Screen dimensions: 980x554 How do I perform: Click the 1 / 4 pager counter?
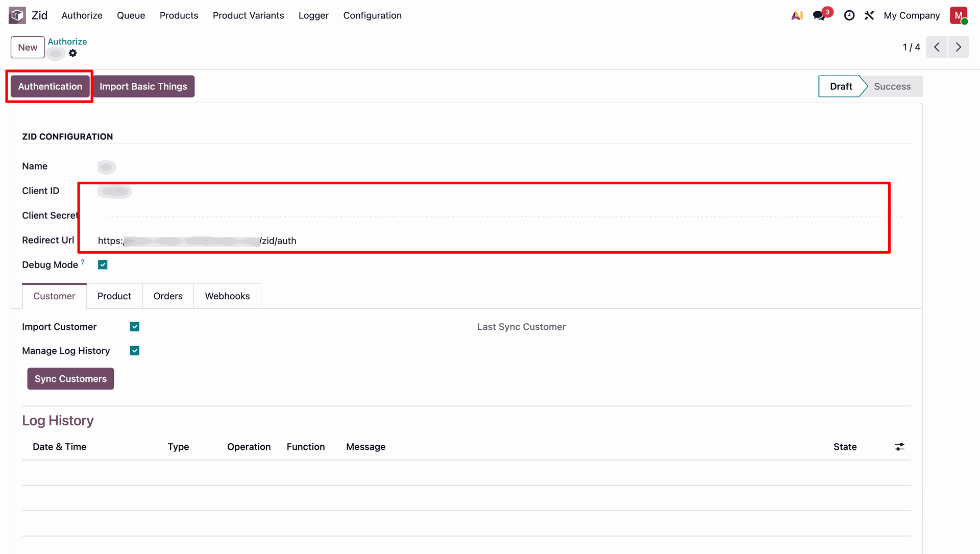click(911, 47)
